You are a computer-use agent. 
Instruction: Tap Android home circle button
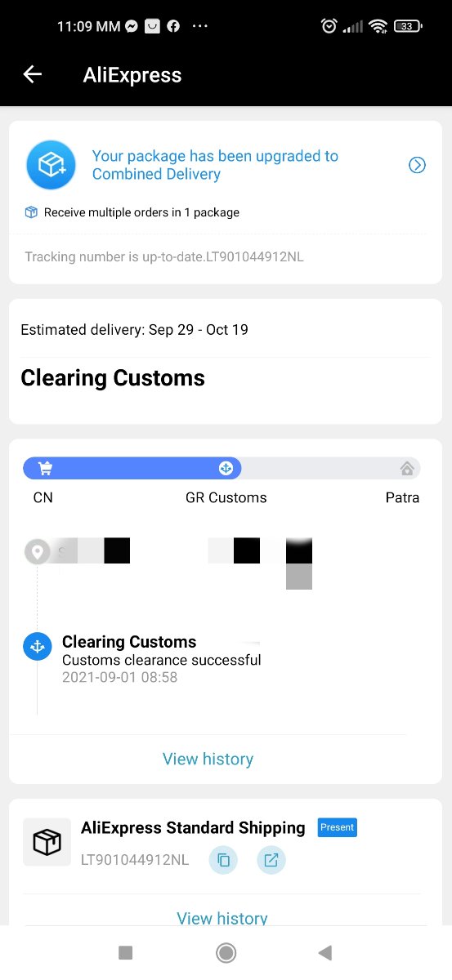(x=226, y=952)
